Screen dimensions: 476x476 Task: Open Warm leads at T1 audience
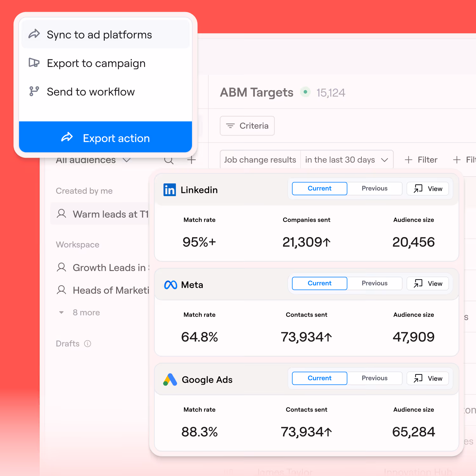pos(100,214)
